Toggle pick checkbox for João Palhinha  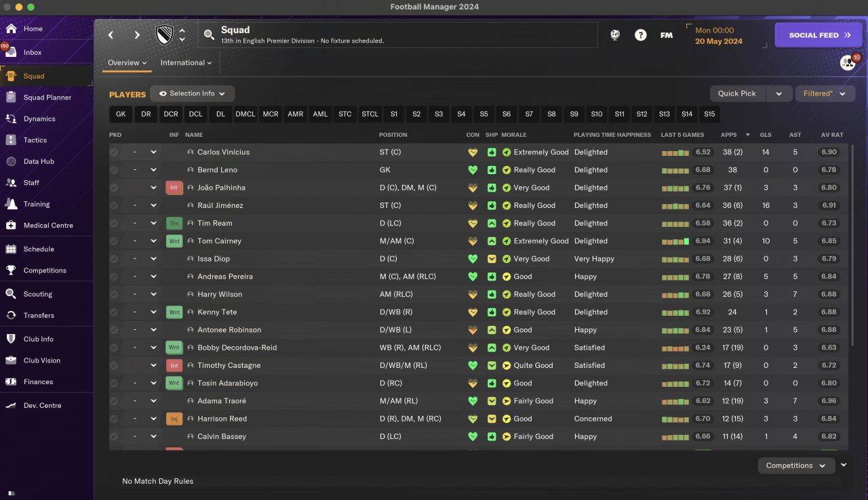(x=114, y=188)
